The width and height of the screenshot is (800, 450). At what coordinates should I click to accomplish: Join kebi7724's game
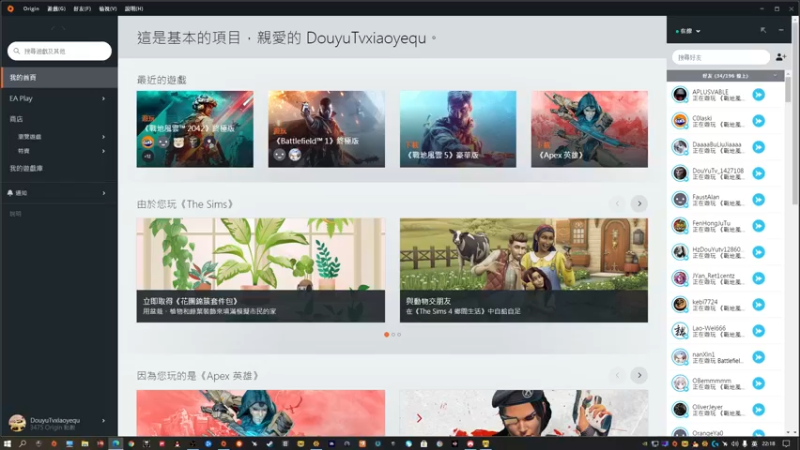point(759,305)
